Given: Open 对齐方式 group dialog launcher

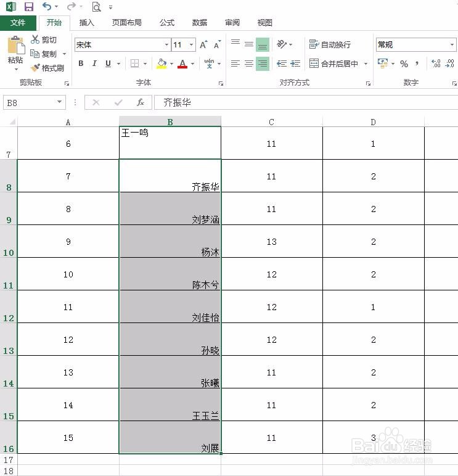Looking at the screenshot, I should (x=368, y=83).
